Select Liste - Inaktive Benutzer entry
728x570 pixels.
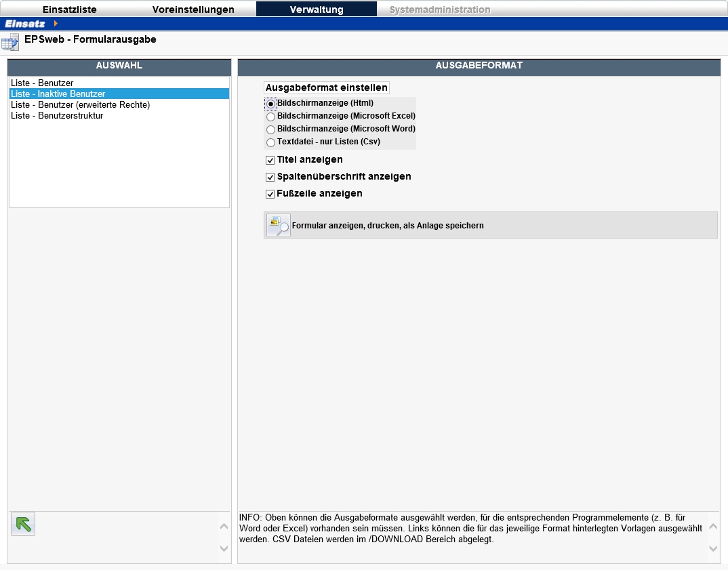(119, 94)
